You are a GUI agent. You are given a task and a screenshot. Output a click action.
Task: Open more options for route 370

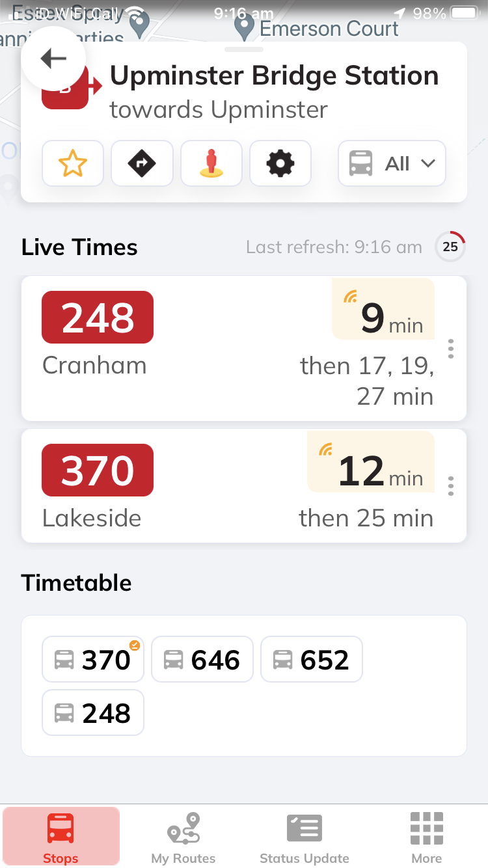pyautogui.click(x=451, y=485)
